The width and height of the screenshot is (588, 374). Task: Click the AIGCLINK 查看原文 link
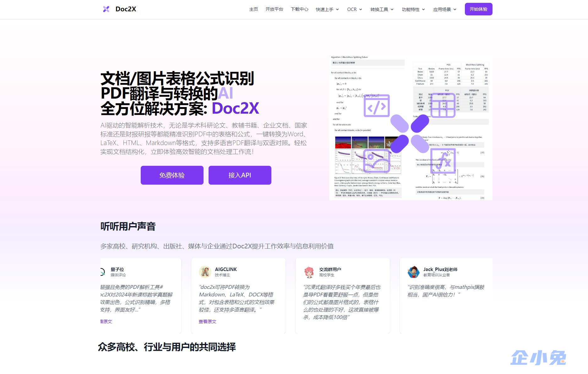[x=207, y=321]
